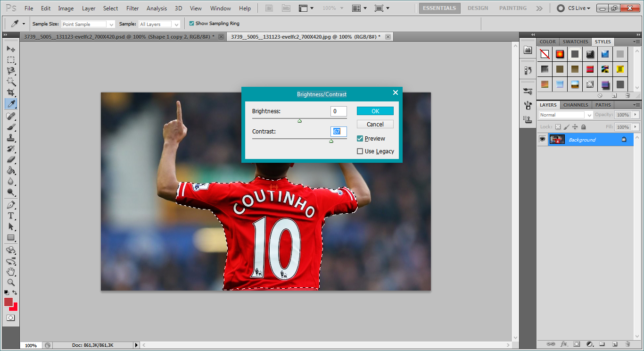Delete layer with Layers trash icon

pos(627,344)
